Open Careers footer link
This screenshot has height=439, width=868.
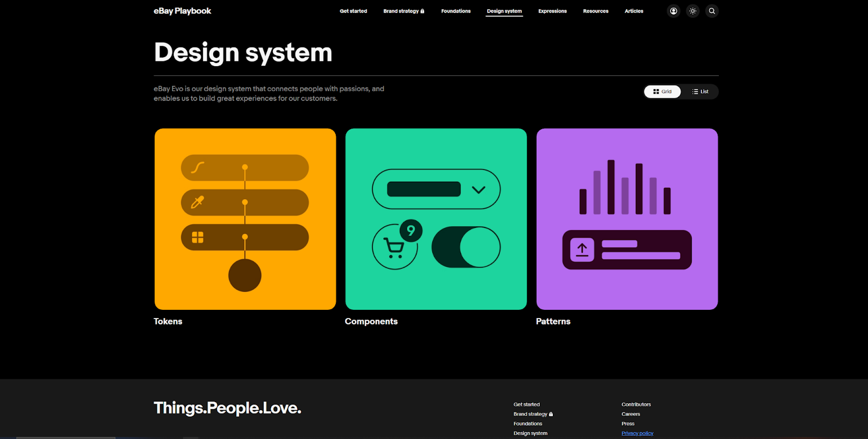pos(631,414)
